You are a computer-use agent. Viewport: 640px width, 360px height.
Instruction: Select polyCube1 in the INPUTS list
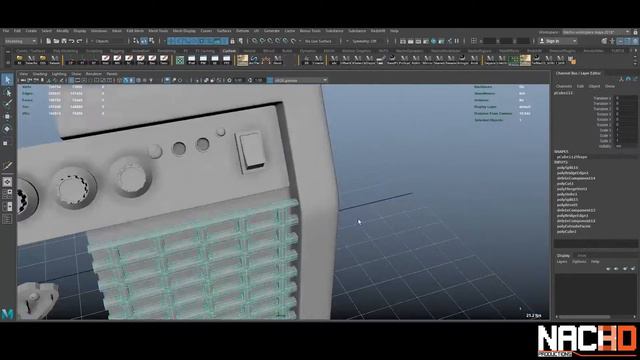[x=567, y=231]
